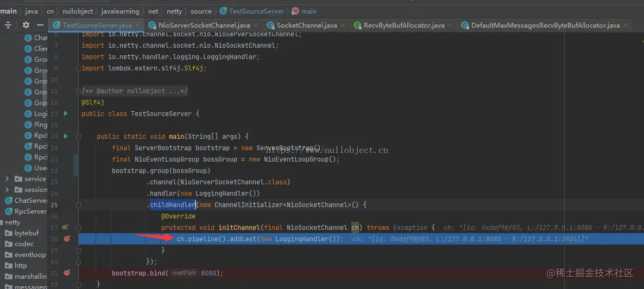
Task: Click TestSourceServer class in the breadcrumb
Action: pyautogui.click(x=252, y=11)
